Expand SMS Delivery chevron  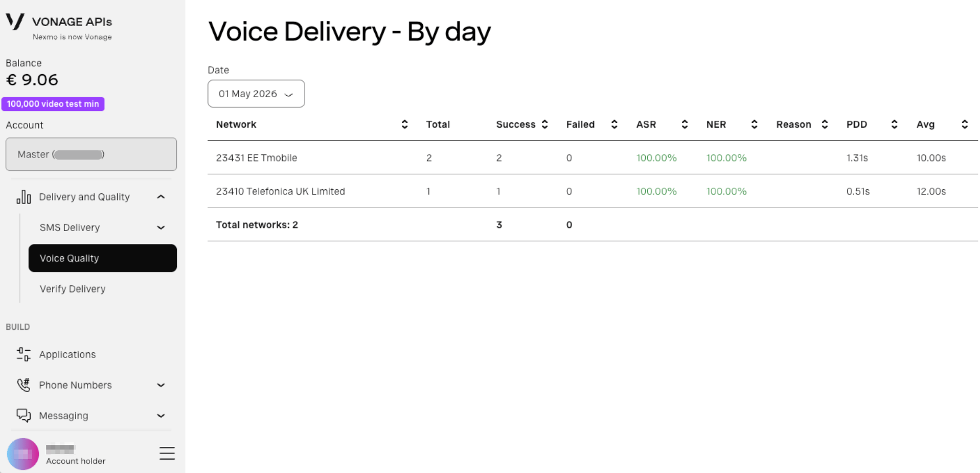[x=161, y=228]
